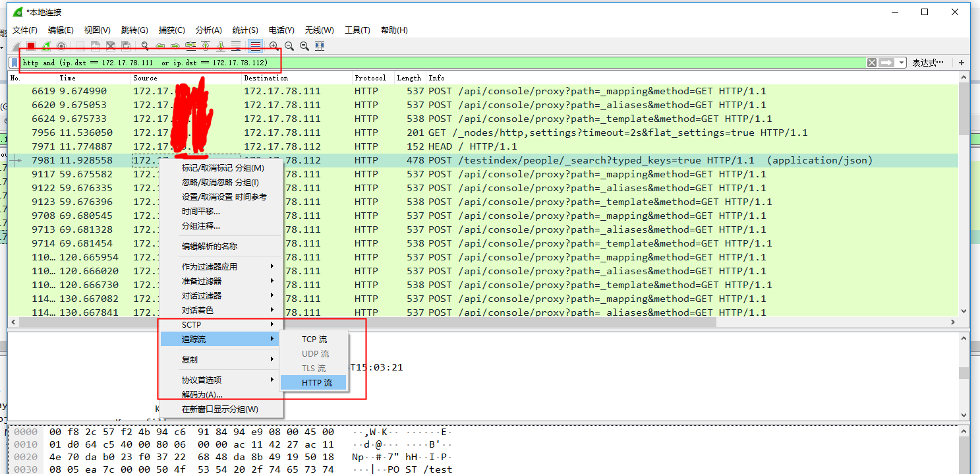Click the filter bookmark icon

(14, 63)
